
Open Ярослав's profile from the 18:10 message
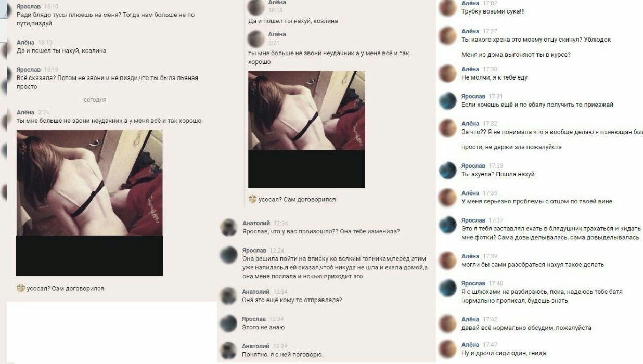click(x=29, y=6)
